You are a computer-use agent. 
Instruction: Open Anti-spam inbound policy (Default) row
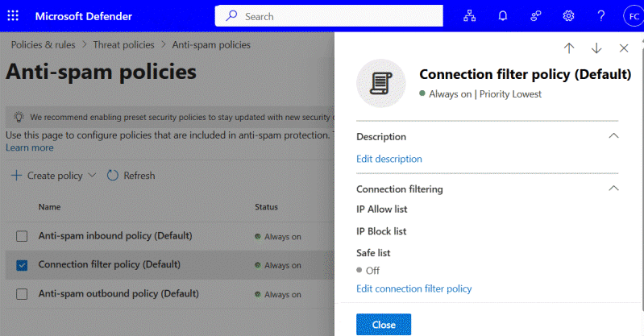pyautogui.click(x=115, y=236)
